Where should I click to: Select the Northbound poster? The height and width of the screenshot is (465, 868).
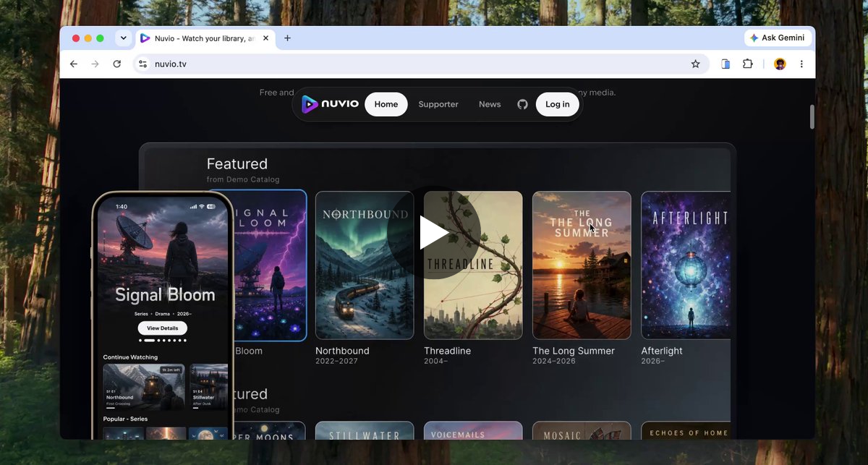point(365,265)
